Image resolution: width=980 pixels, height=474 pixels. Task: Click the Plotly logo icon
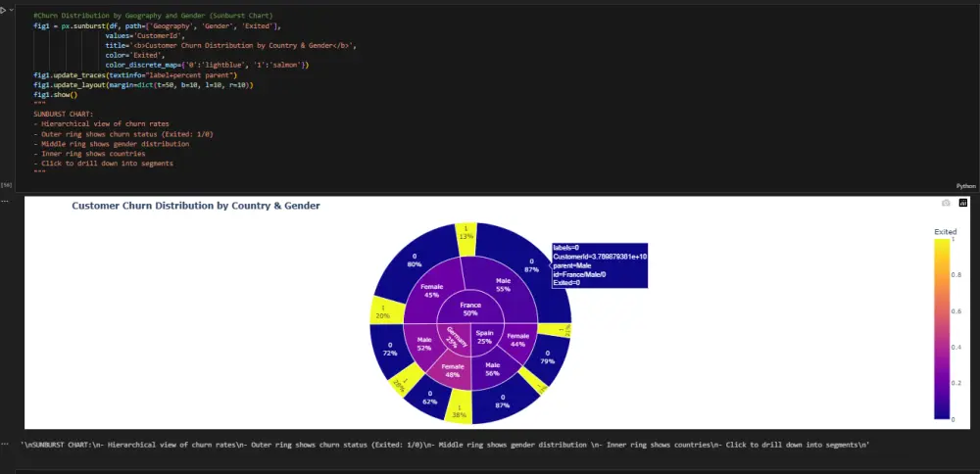click(x=962, y=203)
